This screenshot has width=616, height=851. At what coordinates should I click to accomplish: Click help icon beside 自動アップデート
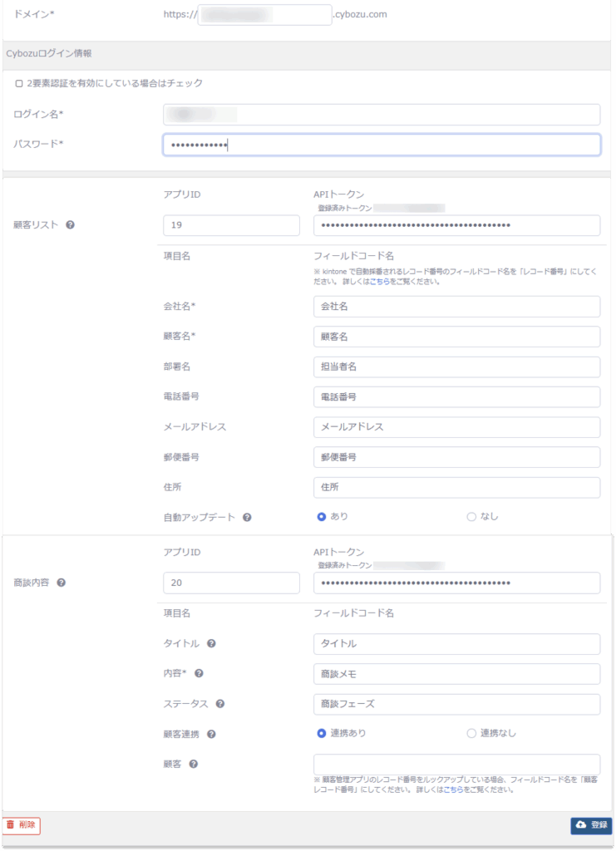247,517
